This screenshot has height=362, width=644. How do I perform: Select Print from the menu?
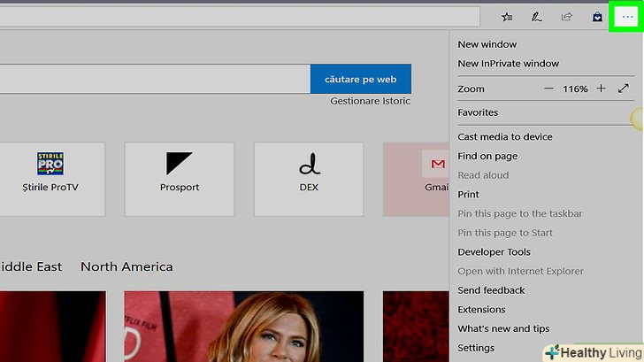click(x=468, y=195)
